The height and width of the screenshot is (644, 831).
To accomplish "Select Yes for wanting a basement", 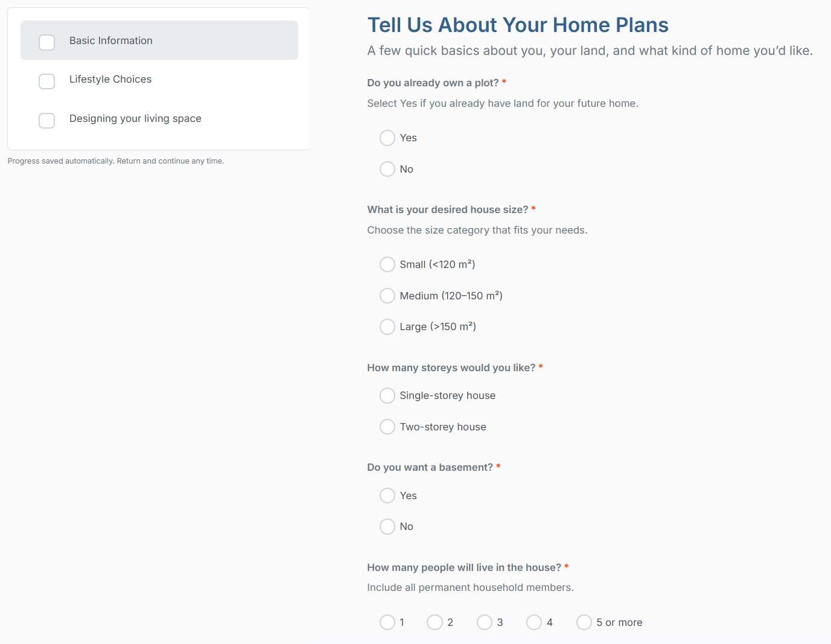I will point(387,496).
